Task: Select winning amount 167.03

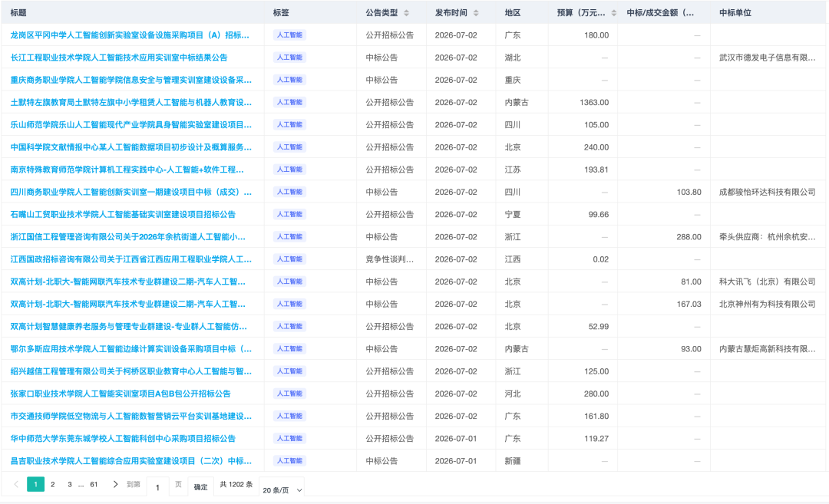Action: [689, 304]
